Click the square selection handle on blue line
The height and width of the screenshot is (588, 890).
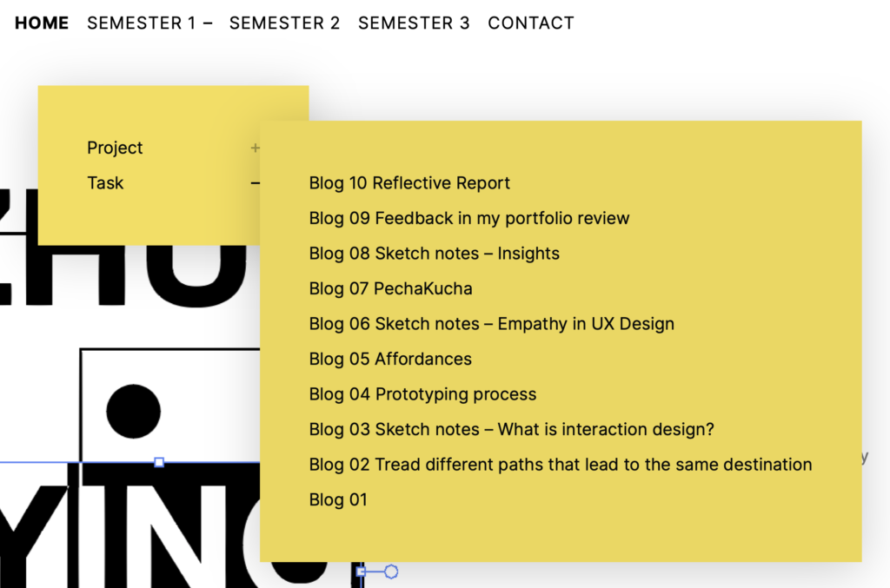[160, 462]
